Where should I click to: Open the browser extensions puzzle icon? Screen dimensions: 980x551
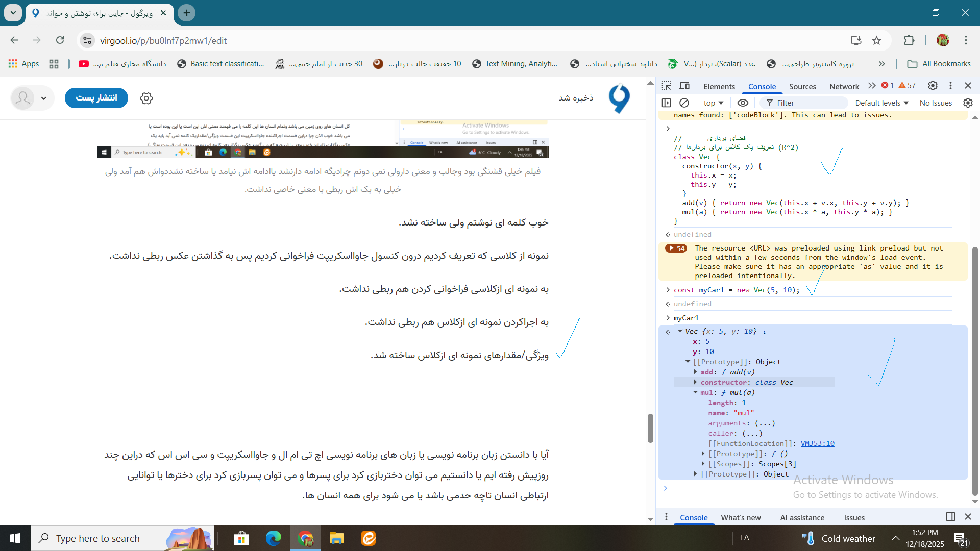[909, 40]
